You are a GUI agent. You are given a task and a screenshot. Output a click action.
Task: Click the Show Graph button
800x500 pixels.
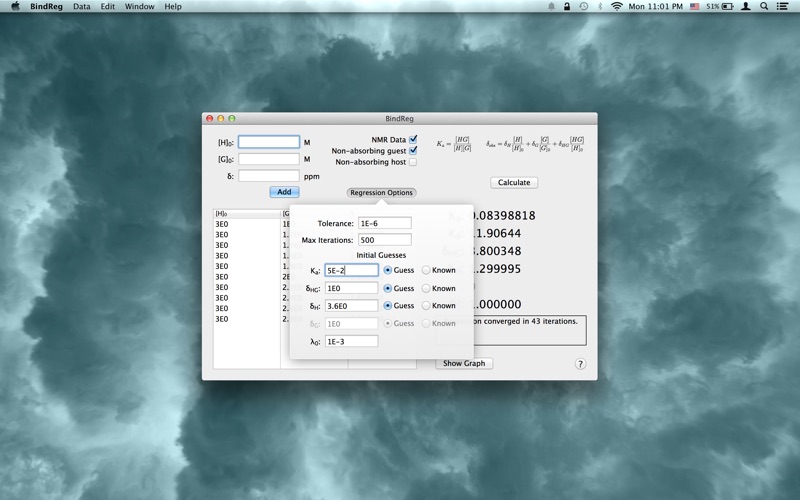pos(464,364)
